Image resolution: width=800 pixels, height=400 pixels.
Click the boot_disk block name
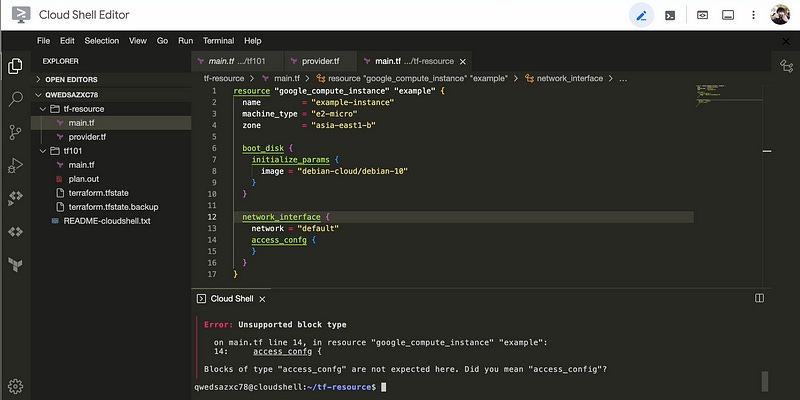point(262,148)
